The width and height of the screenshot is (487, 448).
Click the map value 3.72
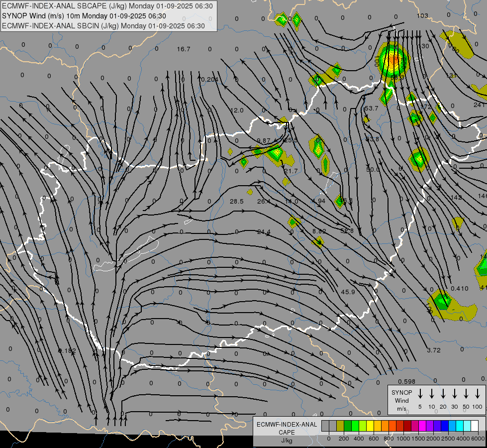(x=434, y=350)
